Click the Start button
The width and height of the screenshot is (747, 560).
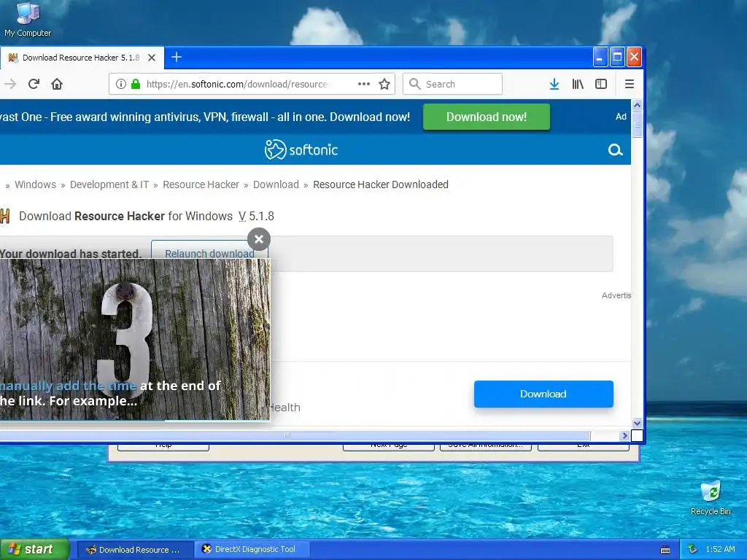34,549
